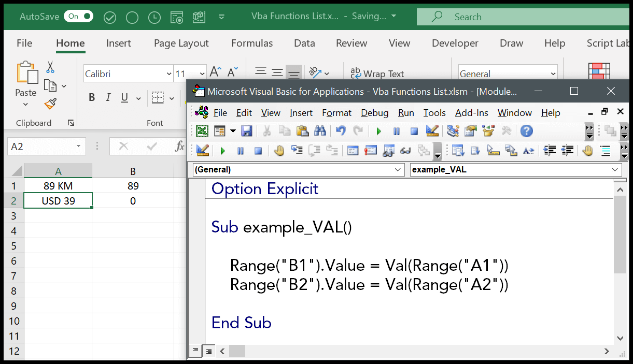This screenshot has width=633, height=364.
Task: Click the Format Painter brush in Excel
Action: point(50,104)
